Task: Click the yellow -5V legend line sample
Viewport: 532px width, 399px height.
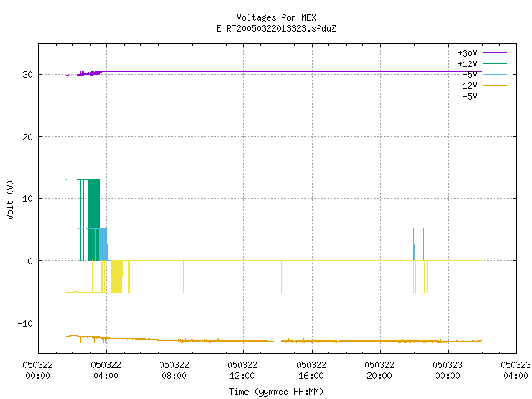Action: (495, 96)
